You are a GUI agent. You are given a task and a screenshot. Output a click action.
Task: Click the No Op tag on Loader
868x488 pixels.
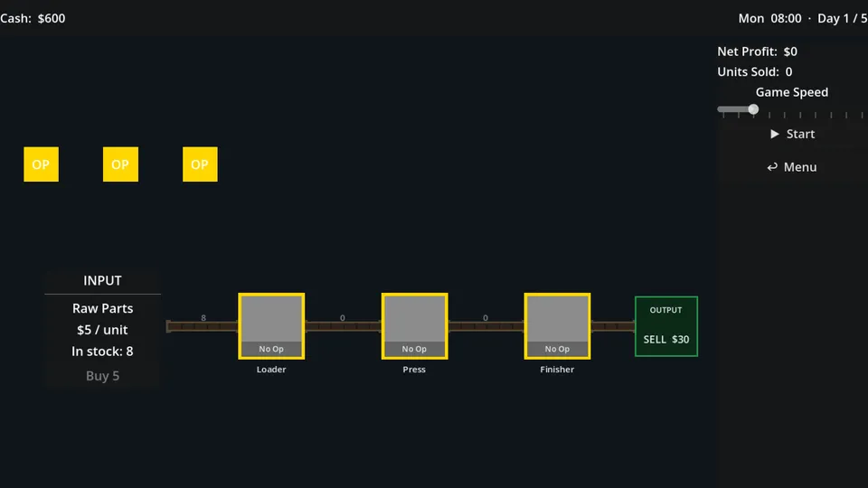pyautogui.click(x=271, y=349)
